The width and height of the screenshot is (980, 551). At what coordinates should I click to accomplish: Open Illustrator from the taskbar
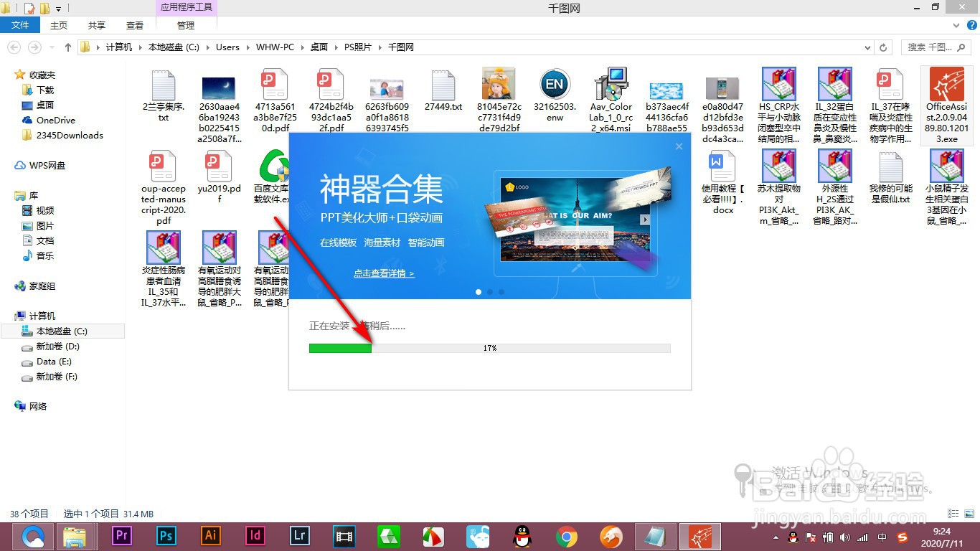211,536
